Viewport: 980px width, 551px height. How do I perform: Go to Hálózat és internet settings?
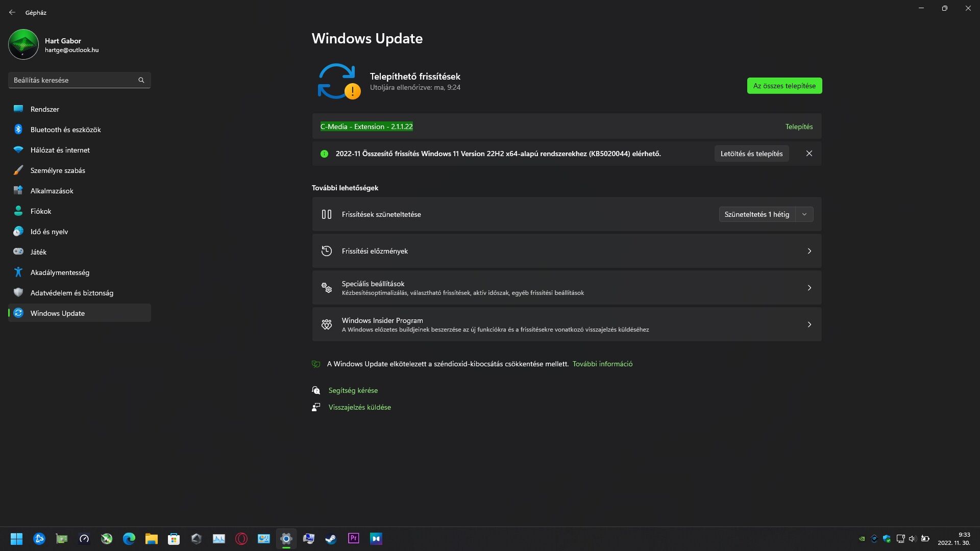(x=79, y=150)
